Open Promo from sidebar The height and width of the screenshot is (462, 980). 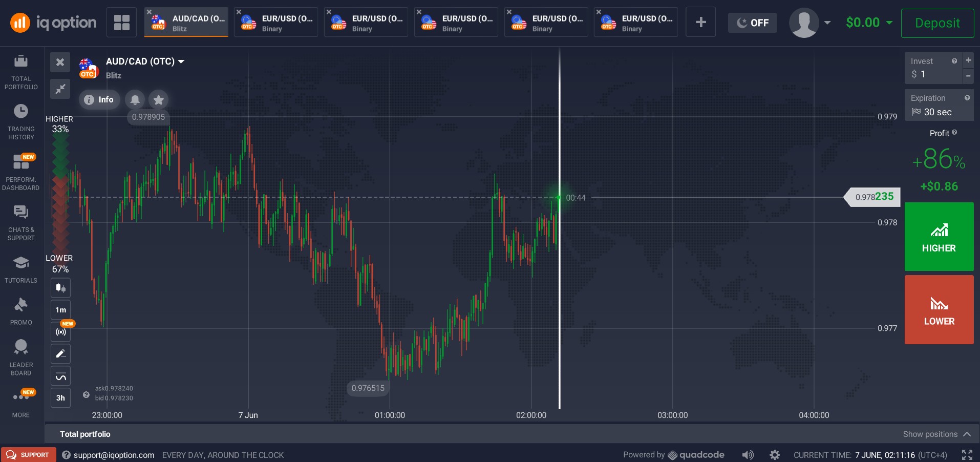coord(21,311)
